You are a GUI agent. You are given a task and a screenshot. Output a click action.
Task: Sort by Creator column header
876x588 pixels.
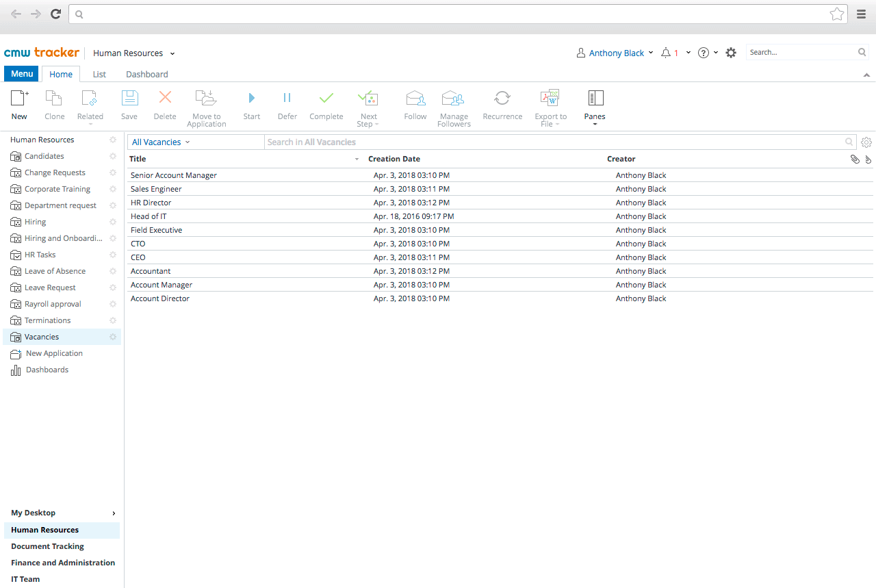point(621,159)
